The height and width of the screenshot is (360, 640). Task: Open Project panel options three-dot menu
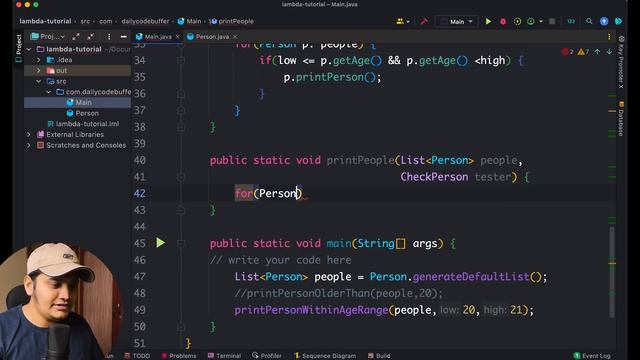(x=109, y=37)
